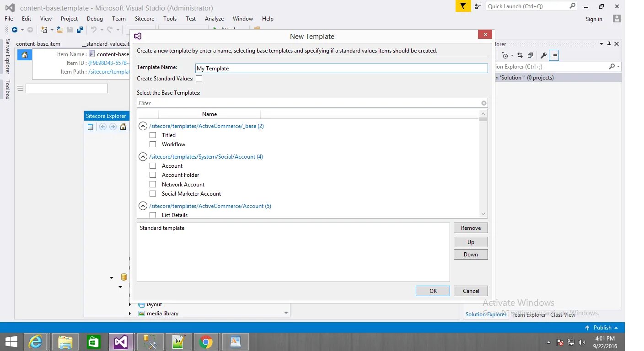This screenshot has width=644, height=351.
Task: Click the Save All toolbar icon
Action: click(x=80, y=30)
